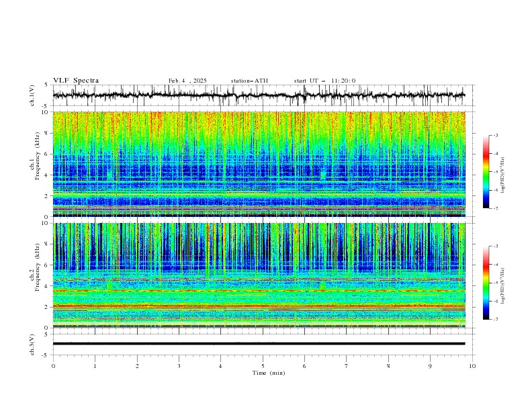Viewport: 532px width, 411px height.
Task: Click the time axis tick label "10"
Action: tap(472, 366)
